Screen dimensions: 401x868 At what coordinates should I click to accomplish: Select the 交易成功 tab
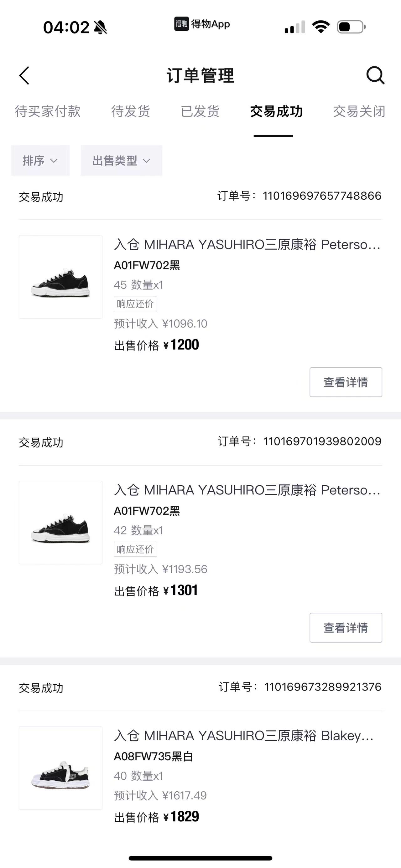coord(276,111)
